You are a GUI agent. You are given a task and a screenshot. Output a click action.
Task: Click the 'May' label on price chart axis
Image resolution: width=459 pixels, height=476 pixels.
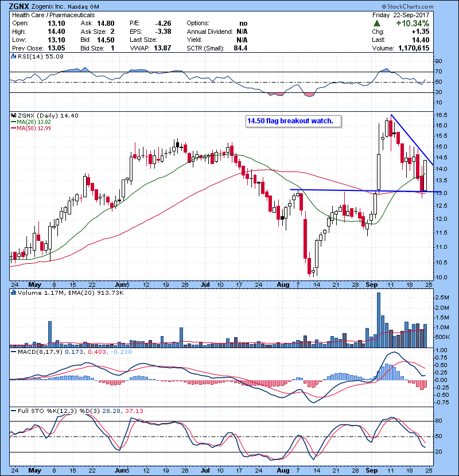(34, 285)
